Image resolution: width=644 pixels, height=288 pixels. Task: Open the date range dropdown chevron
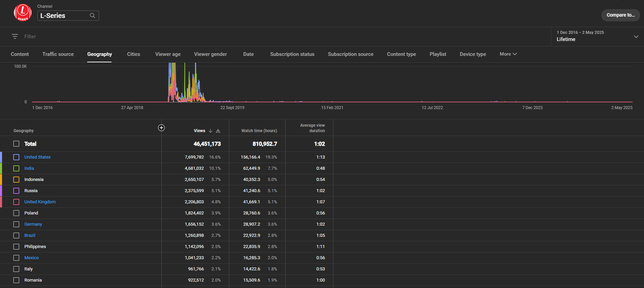tap(636, 37)
